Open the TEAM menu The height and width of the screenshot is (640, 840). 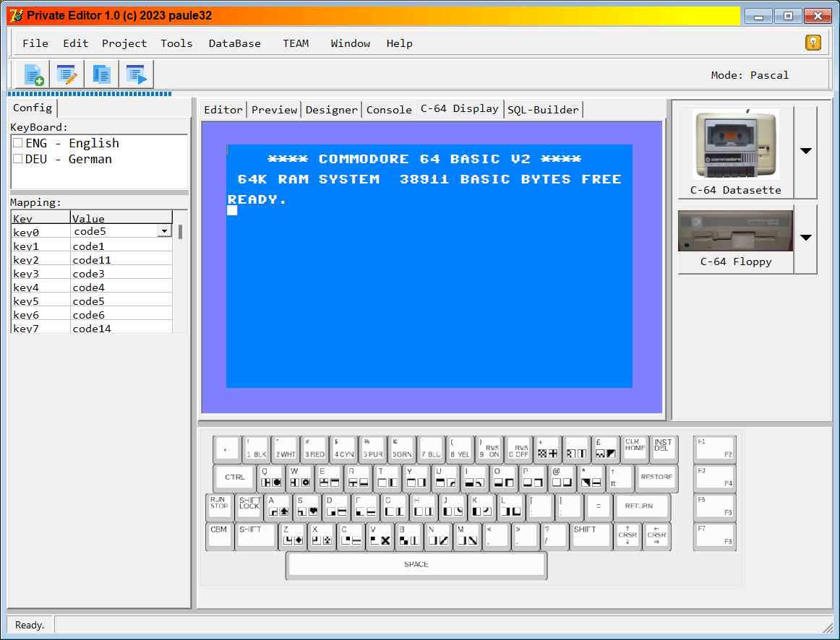coord(296,43)
